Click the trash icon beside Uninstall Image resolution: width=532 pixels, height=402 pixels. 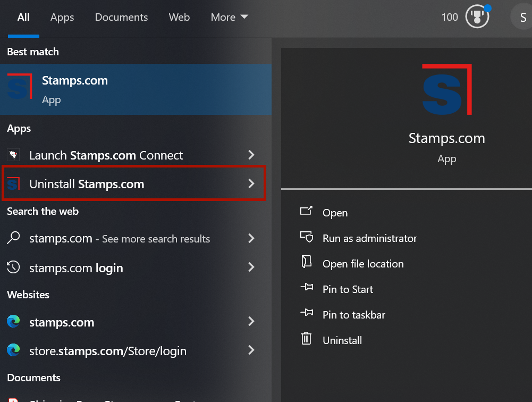click(x=307, y=340)
